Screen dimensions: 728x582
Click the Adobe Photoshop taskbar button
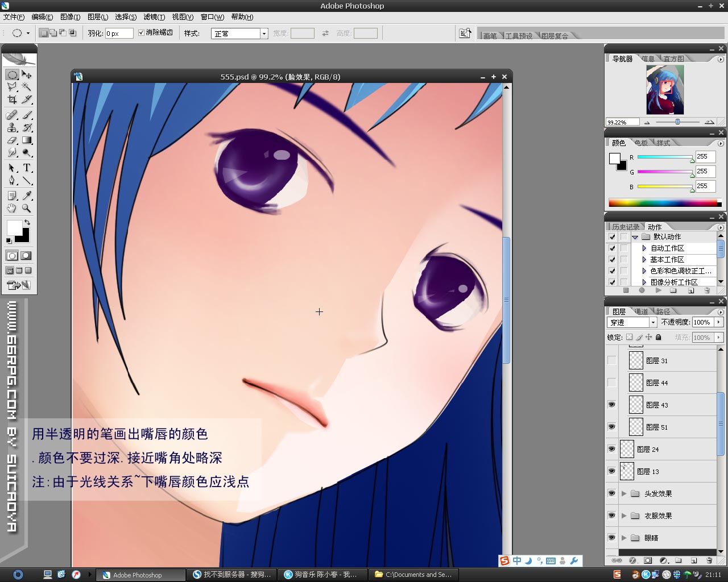tap(140, 575)
